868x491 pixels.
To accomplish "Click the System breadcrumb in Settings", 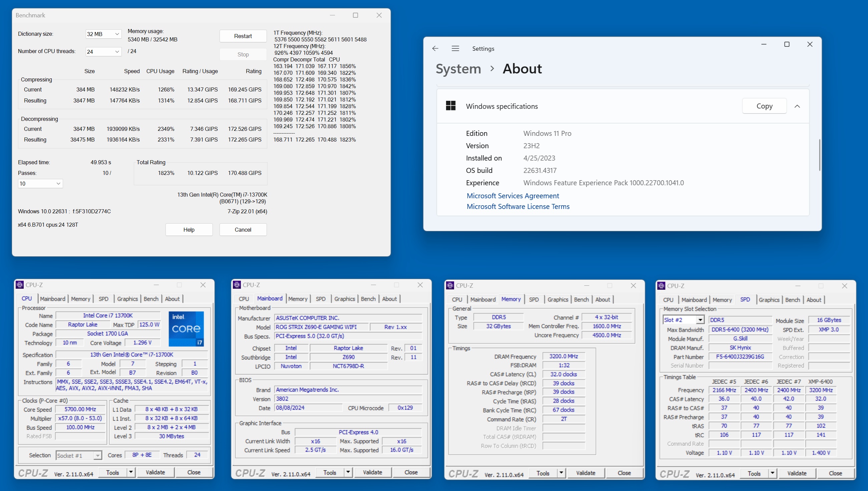I will [x=458, y=69].
